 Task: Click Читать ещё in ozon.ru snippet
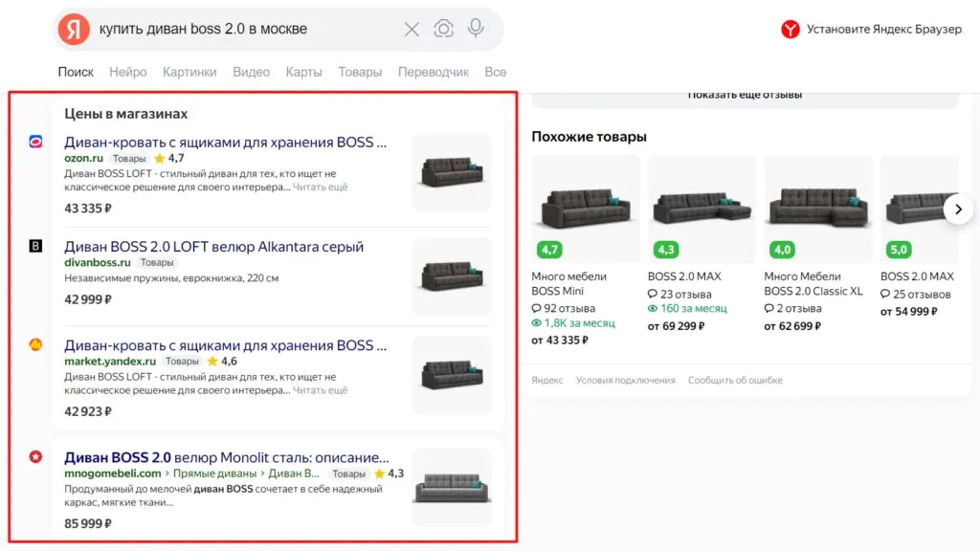pyautogui.click(x=320, y=187)
